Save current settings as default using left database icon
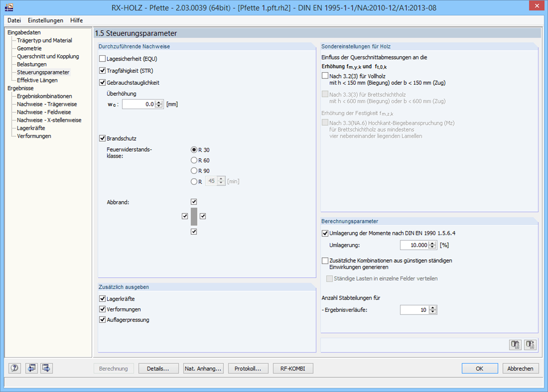Viewport: 548px width, 392px height. point(515,345)
